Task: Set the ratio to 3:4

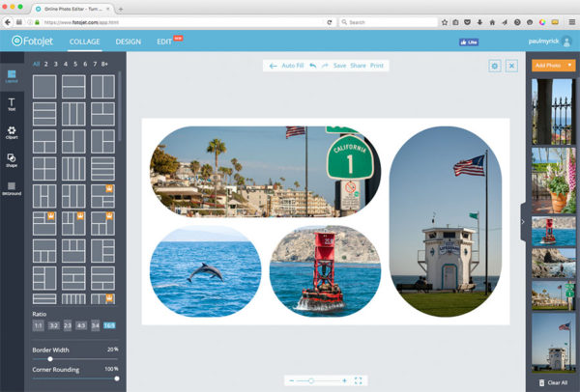Action: tap(95, 325)
